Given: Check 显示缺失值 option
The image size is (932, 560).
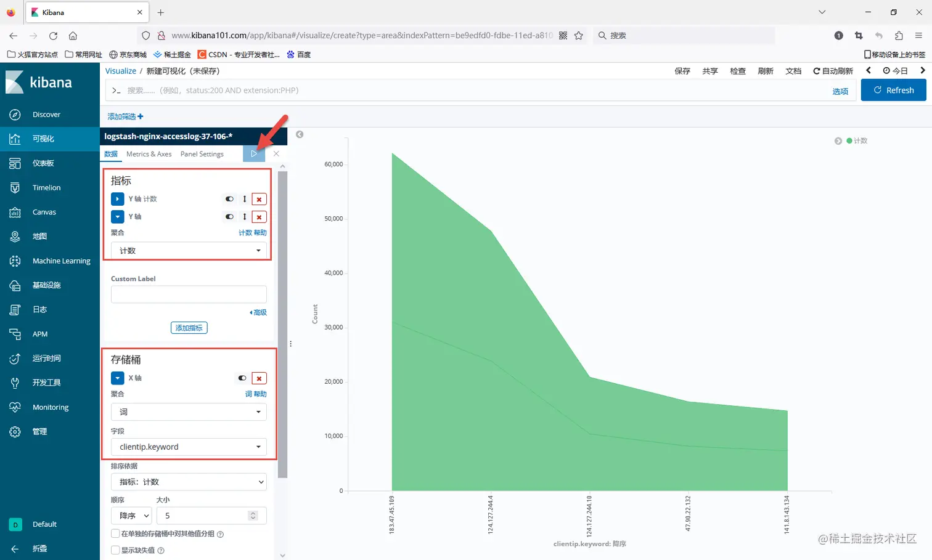Looking at the screenshot, I should tap(115, 550).
